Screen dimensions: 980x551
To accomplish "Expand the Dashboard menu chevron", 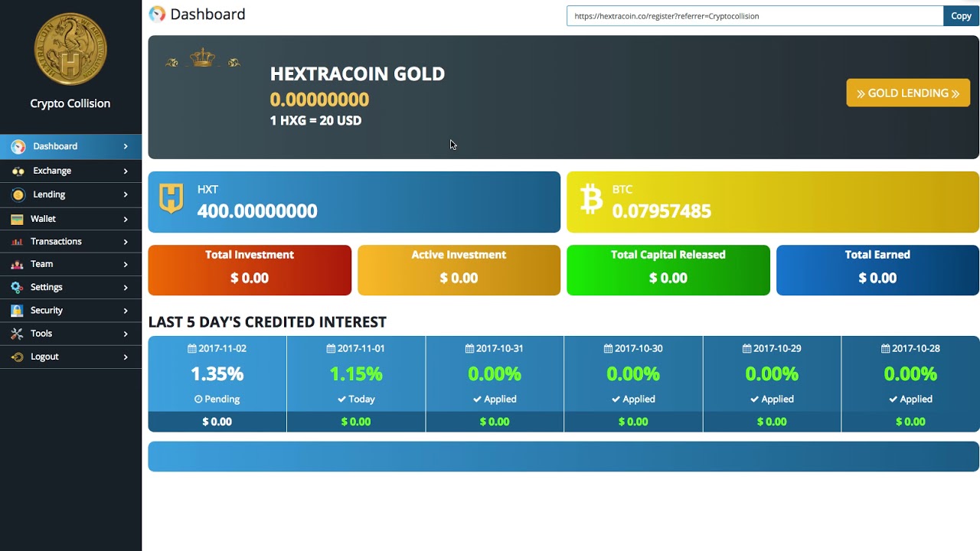I will tap(126, 146).
